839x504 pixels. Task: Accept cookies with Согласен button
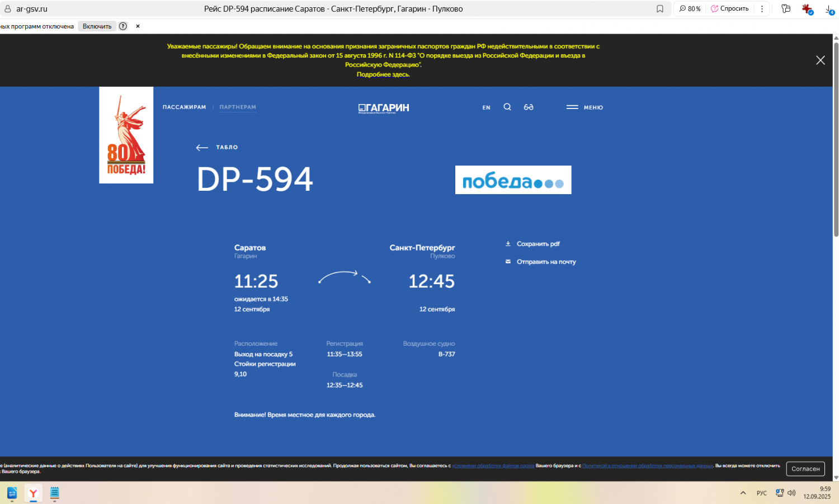[805, 469]
